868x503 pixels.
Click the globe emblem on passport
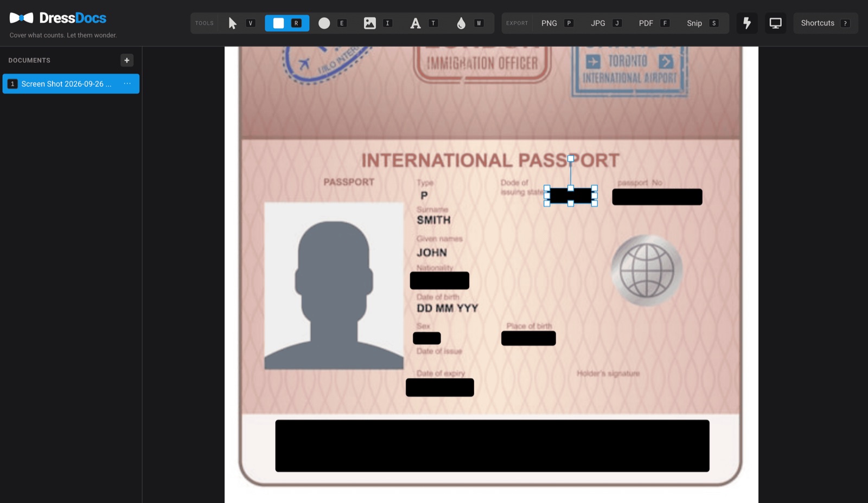647,270
